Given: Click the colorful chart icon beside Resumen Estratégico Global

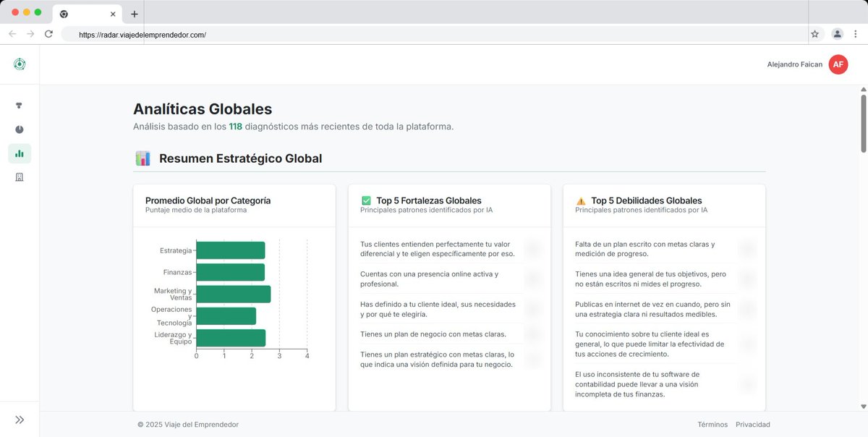Looking at the screenshot, I should click(x=142, y=158).
